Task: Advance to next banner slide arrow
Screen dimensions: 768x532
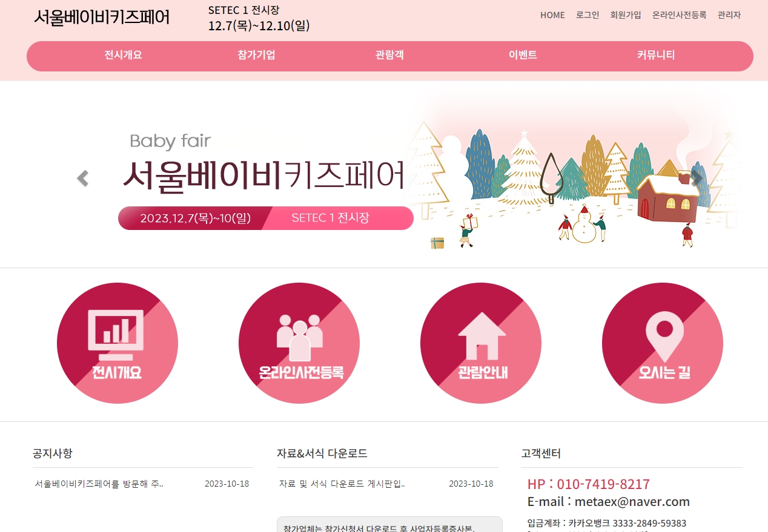Action: pos(697,178)
